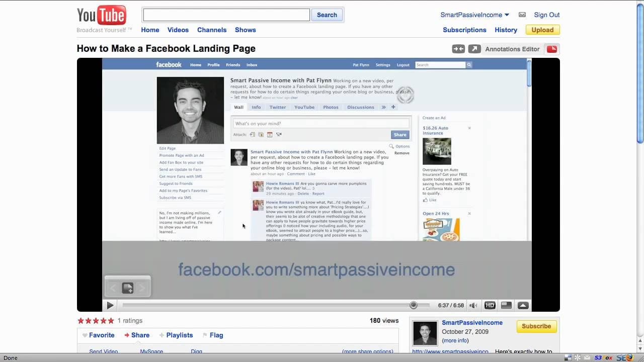644x362 pixels.
Task: Click the yellow Upload button
Action: click(543, 30)
